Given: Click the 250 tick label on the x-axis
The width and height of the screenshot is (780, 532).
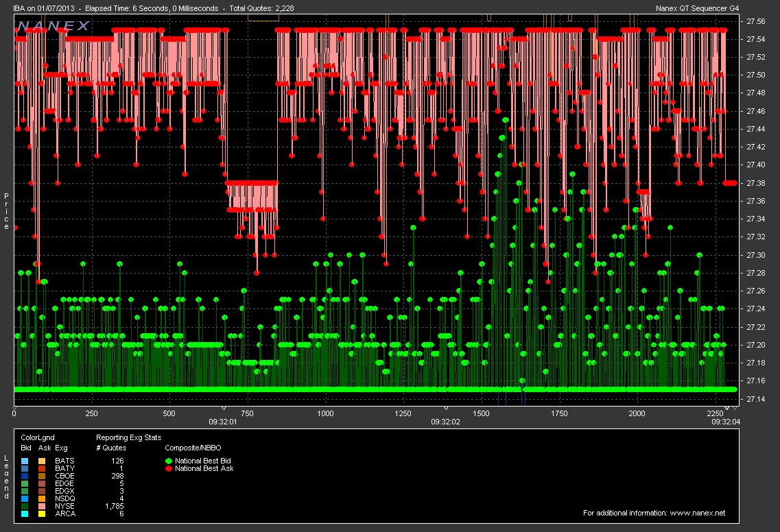Looking at the screenshot, I should point(91,413).
